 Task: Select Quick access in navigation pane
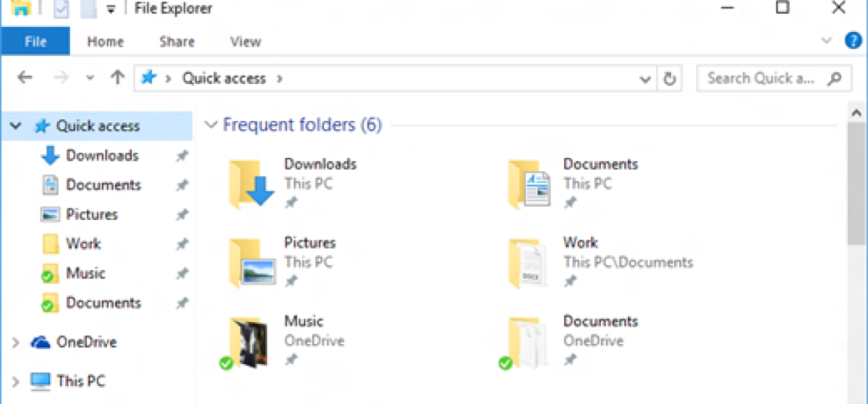coord(98,126)
